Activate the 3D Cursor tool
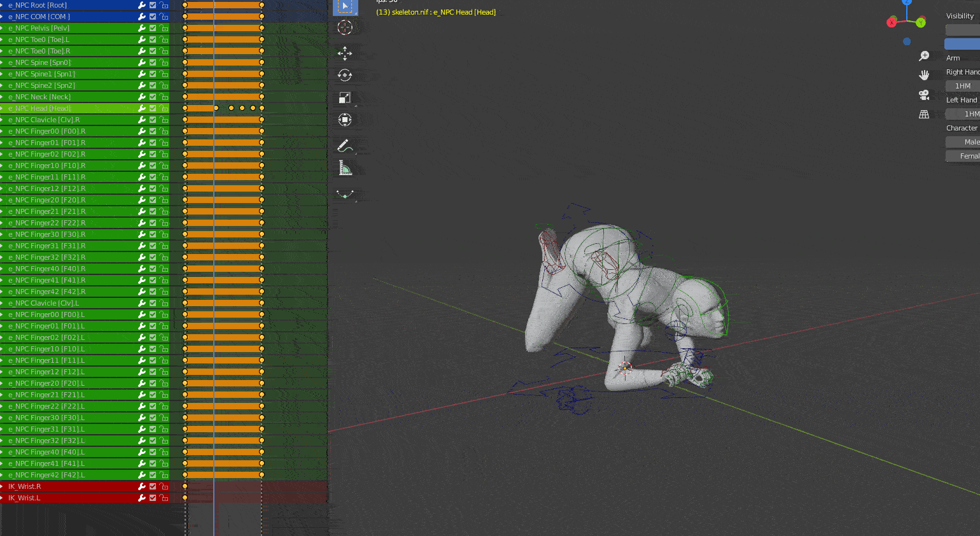Viewport: 980px width, 536px height. [345, 27]
